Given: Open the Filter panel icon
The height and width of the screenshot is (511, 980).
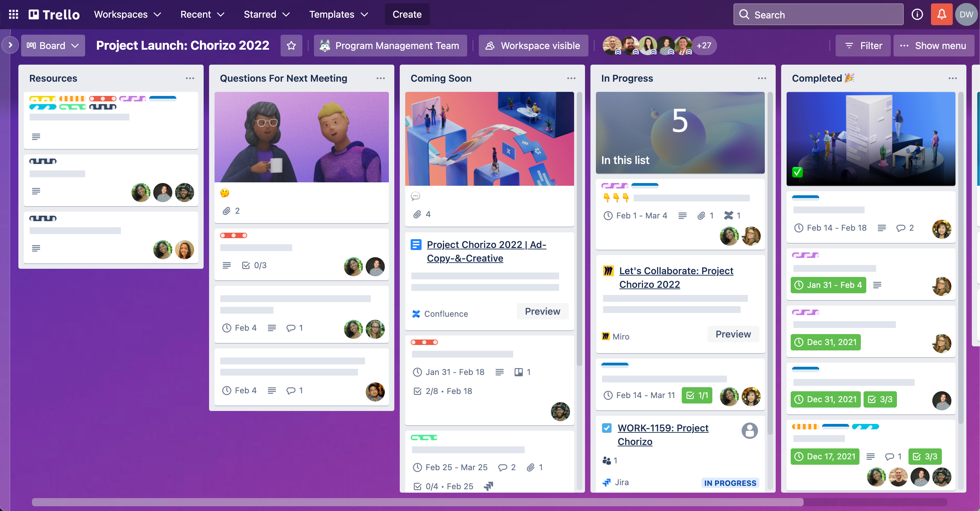Looking at the screenshot, I should pos(864,45).
